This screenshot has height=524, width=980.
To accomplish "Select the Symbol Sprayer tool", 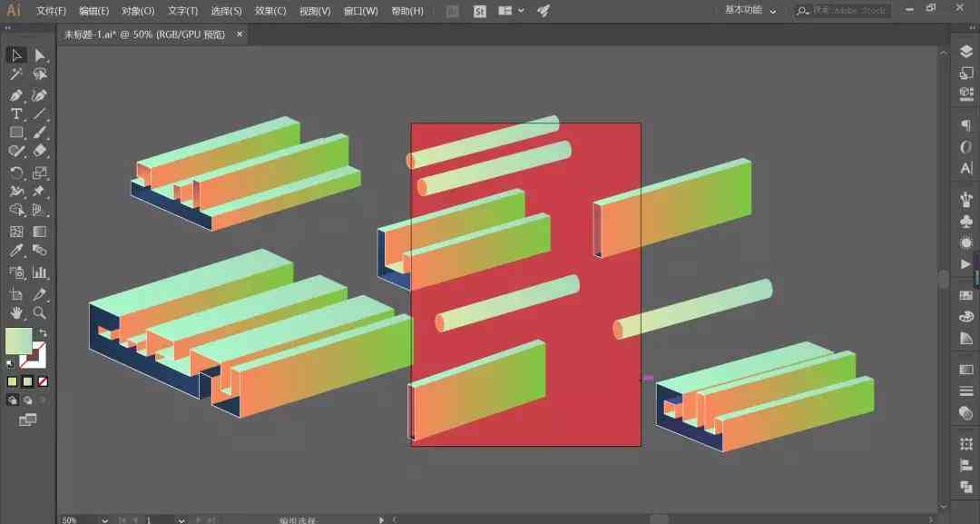I will [16, 272].
